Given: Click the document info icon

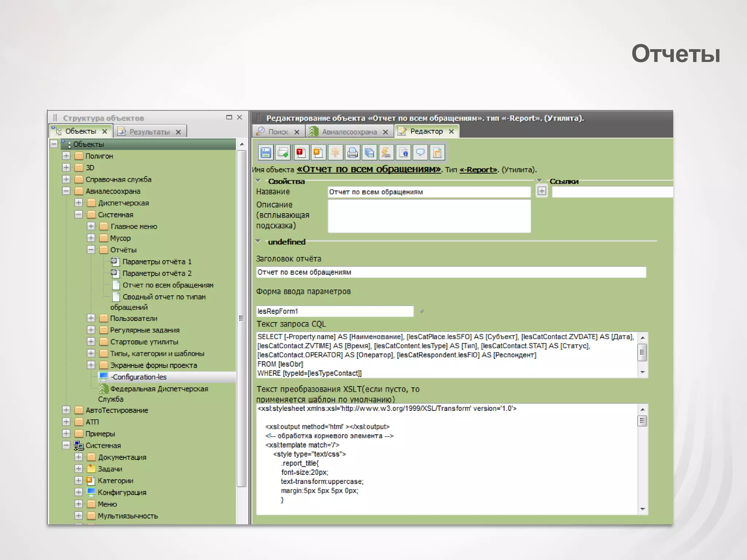Looking at the screenshot, I should coord(403,152).
